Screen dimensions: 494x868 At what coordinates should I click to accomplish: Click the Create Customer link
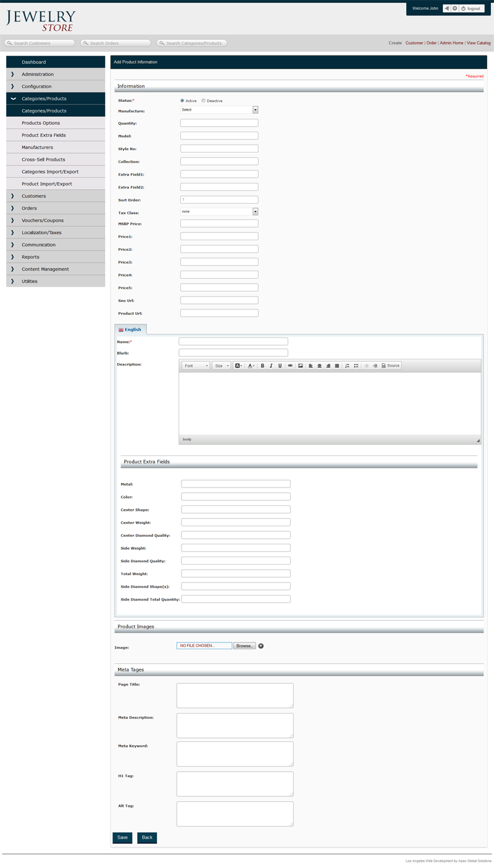[x=414, y=43]
